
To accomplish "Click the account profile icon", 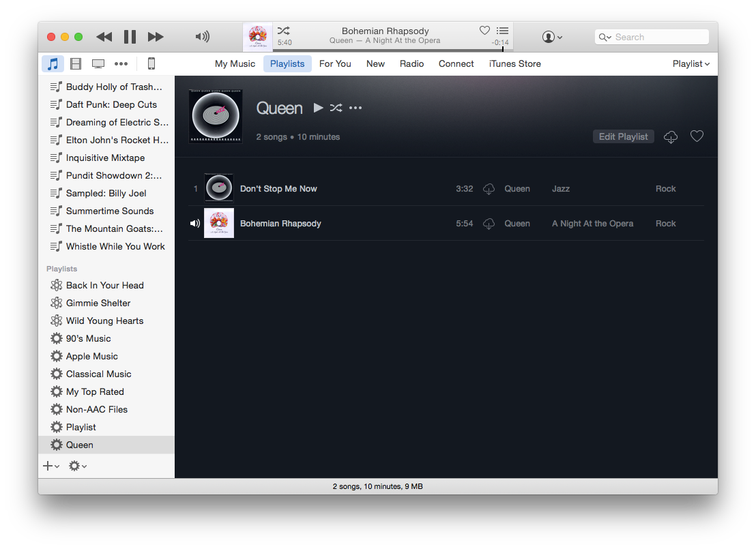I will 550,36.
